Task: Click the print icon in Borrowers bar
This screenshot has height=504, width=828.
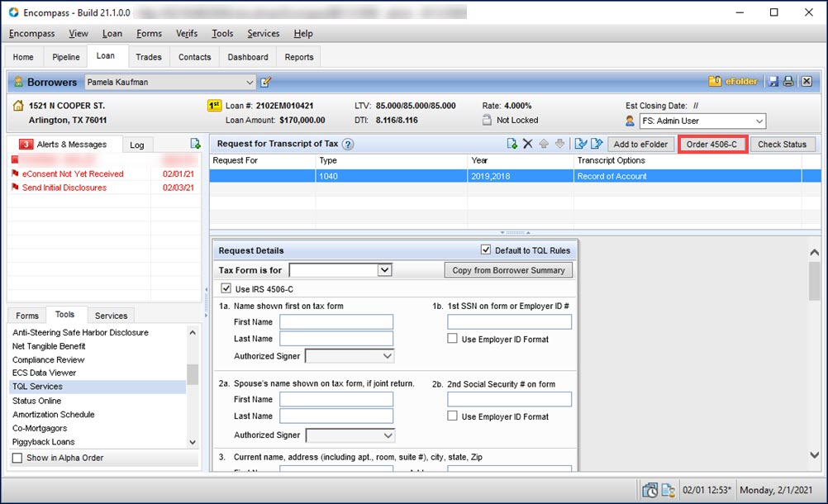Action: point(788,81)
